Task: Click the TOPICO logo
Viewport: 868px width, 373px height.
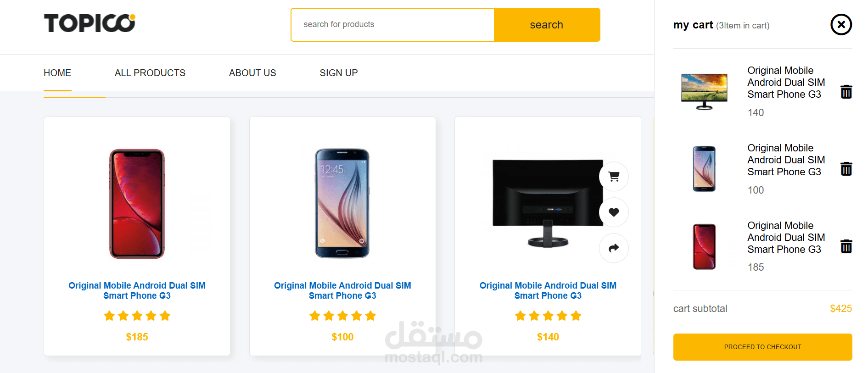Action: click(x=90, y=23)
